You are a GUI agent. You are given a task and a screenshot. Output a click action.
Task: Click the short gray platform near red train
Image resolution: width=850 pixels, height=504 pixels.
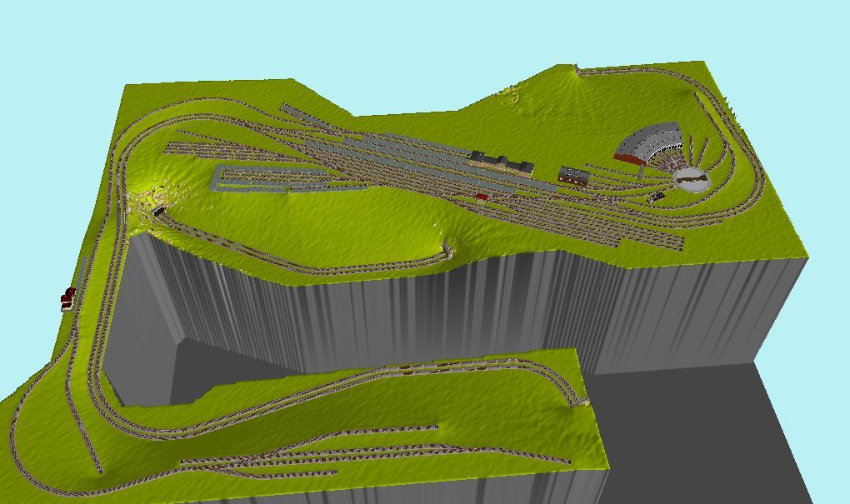click(x=82, y=272)
